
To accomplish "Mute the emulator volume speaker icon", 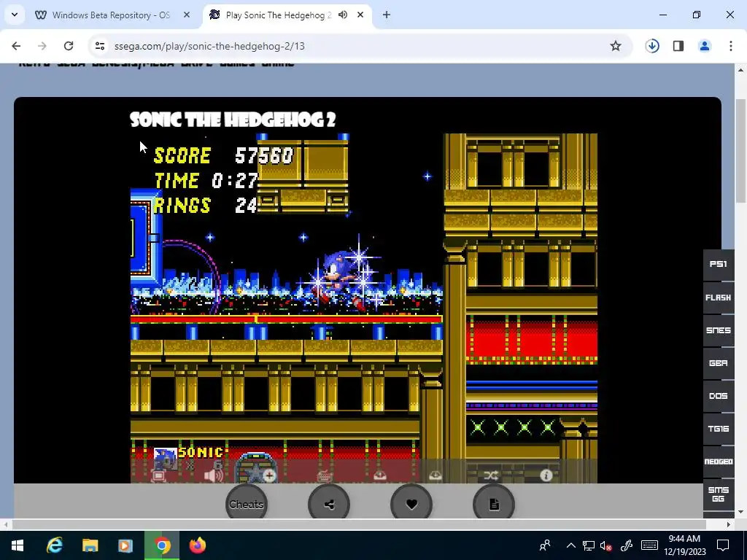I will [213, 475].
